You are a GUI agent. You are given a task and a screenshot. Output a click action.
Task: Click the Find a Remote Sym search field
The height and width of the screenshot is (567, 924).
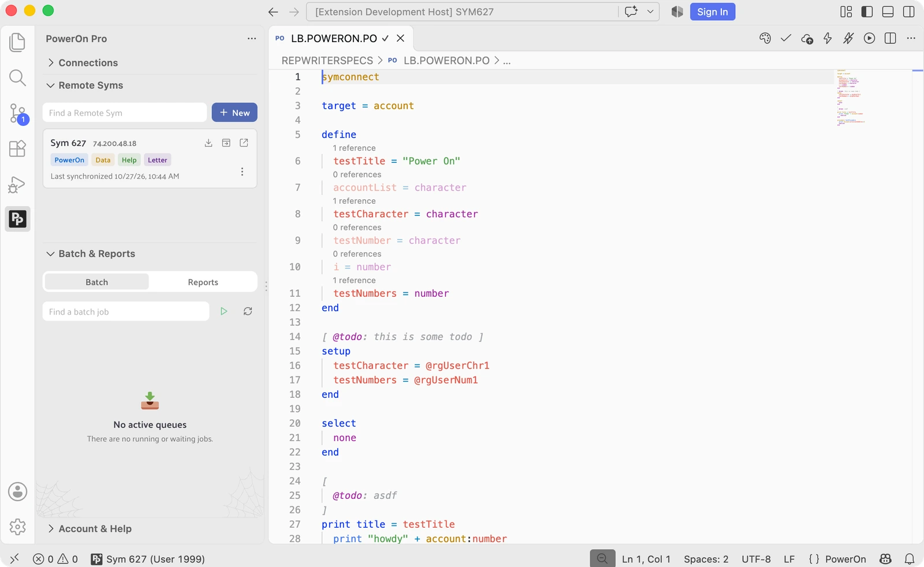click(125, 113)
